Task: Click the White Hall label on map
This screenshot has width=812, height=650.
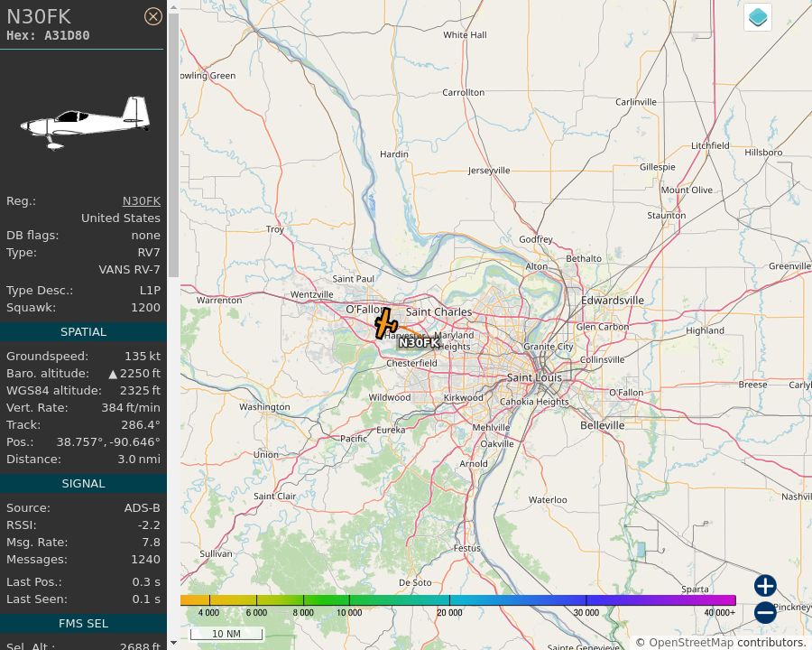Action: coord(465,34)
